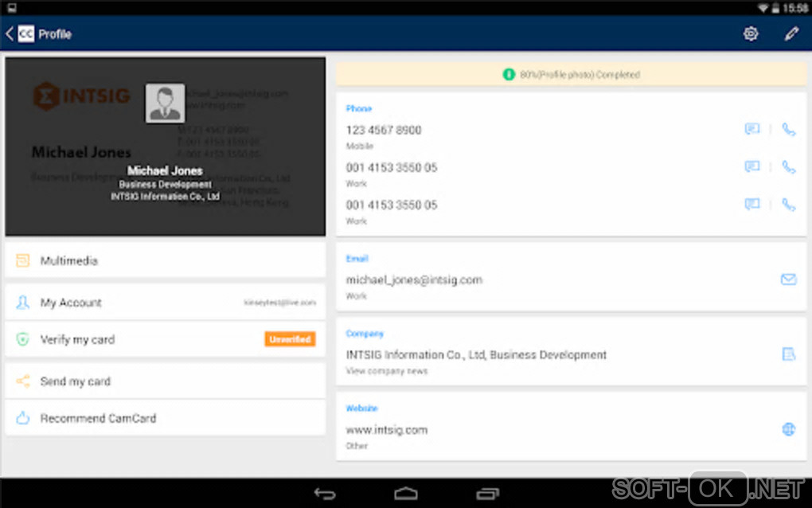812x508 pixels.
Task: Go back using the arrow beside Profile
Action: [10, 34]
